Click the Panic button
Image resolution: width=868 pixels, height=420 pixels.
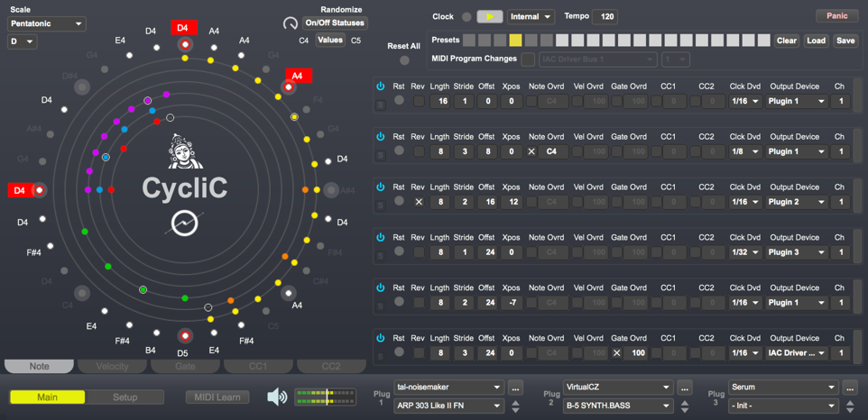click(836, 16)
